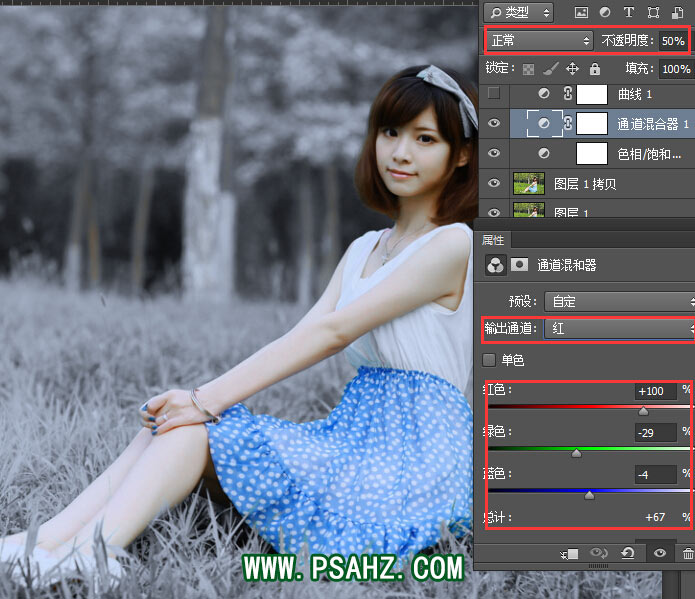Open the 输出通道 output channel dropdown

(620, 328)
